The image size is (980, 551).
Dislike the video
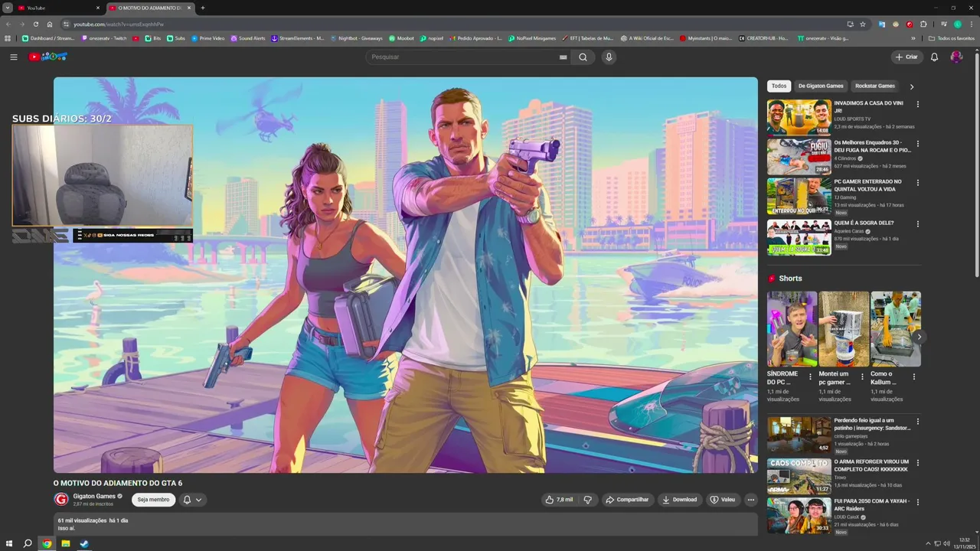588,500
